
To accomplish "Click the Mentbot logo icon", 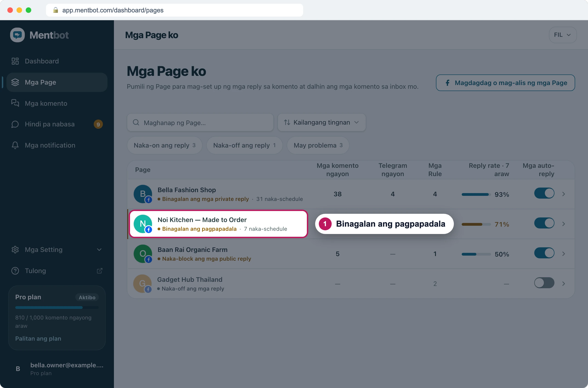I will coord(17,35).
